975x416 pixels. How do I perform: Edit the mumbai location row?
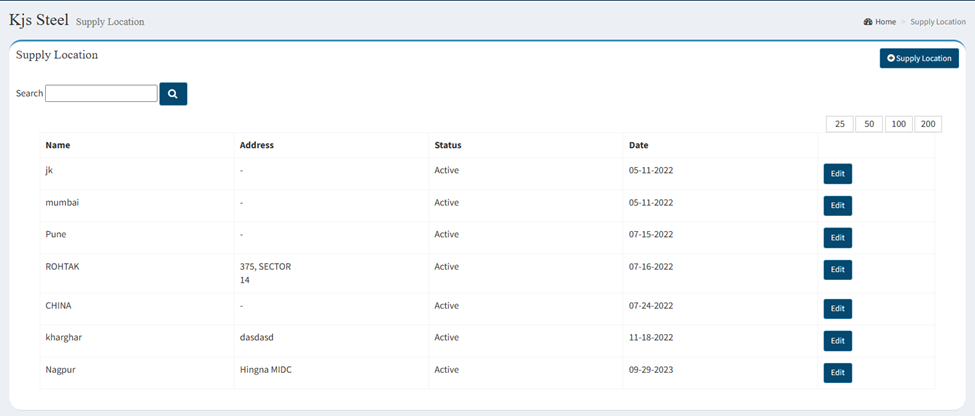[x=838, y=206]
